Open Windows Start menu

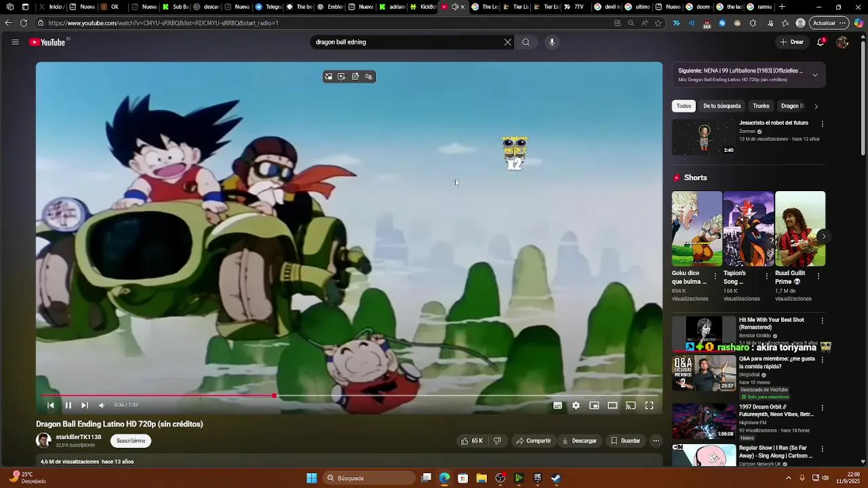312,478
